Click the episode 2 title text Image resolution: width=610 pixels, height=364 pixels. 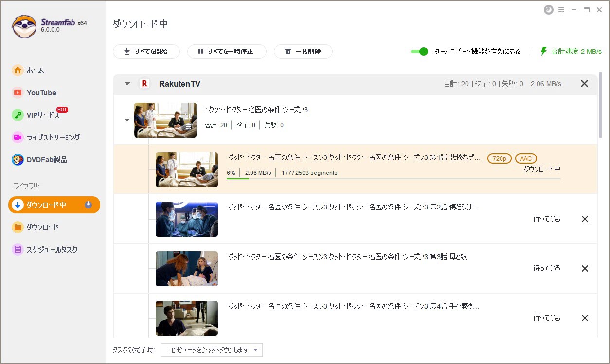tap(353, 207)
